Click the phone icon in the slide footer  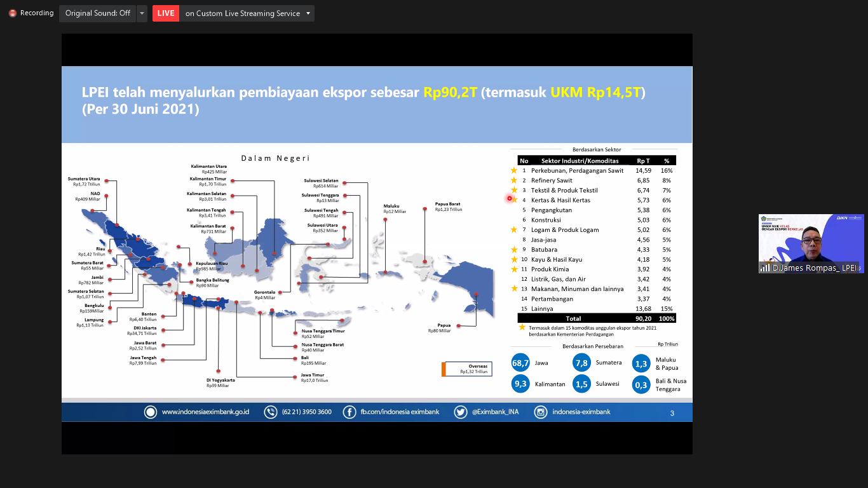tap(270, 412)
